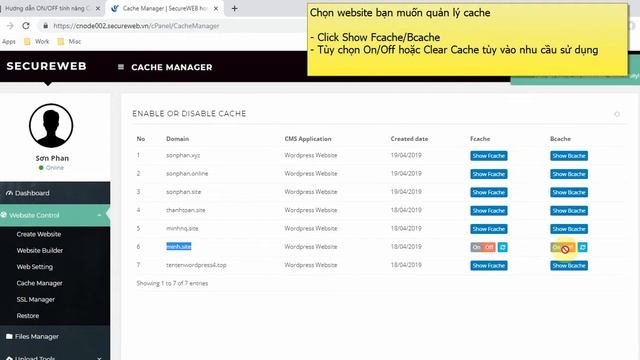This screenshot has height=360, width=640.
Task: Show Bcache for sonphan.online
Action: point(569,174)
